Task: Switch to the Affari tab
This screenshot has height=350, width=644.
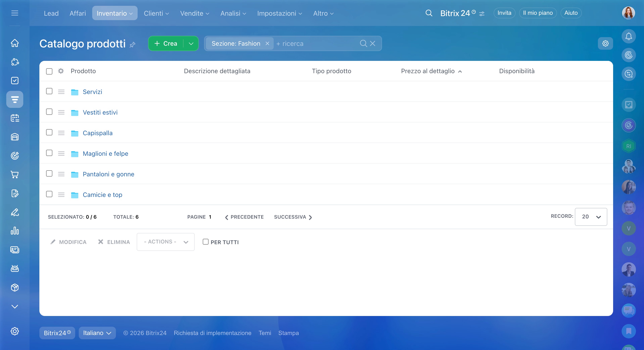Action: pos(77,13)
